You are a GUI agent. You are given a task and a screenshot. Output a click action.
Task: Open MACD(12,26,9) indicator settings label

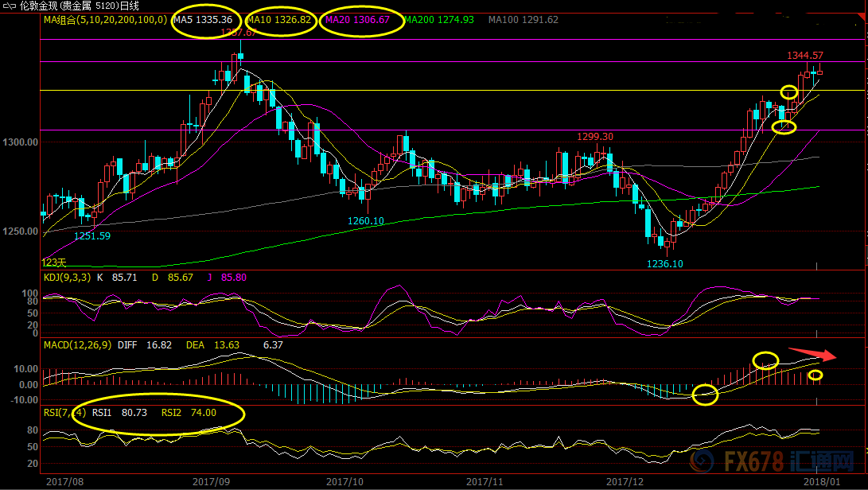pos(76,345)
